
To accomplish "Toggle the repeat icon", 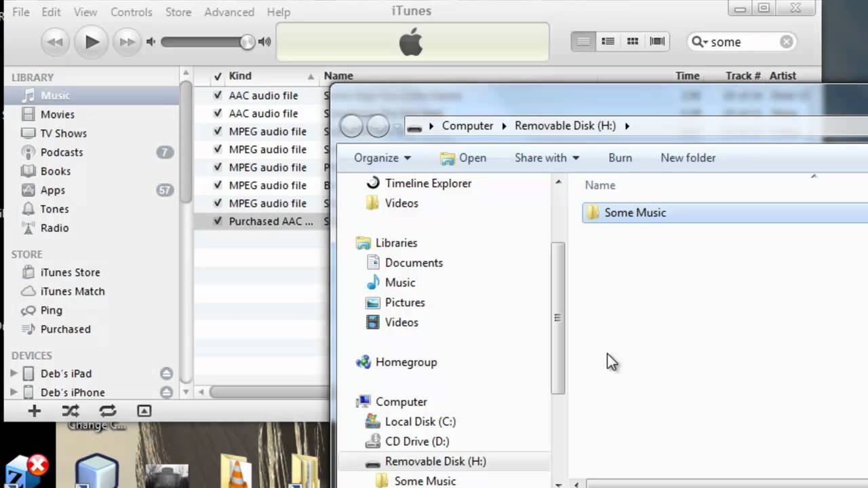I will 107,411.
